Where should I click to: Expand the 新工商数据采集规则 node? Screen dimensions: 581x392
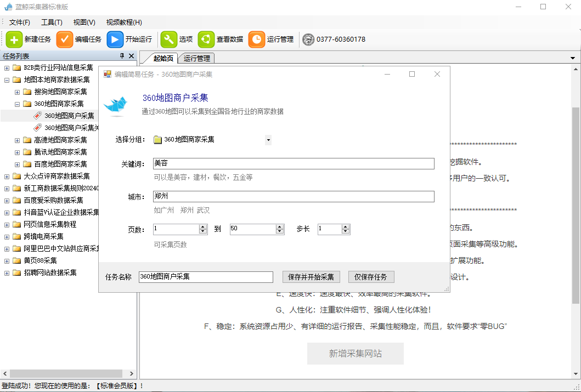7,189
